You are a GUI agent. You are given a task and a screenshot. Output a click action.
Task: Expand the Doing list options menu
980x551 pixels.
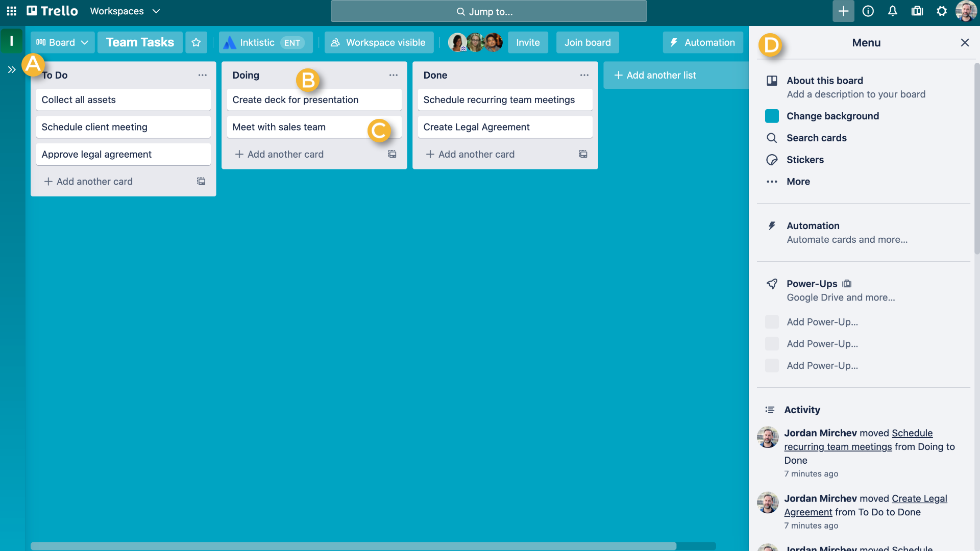(x=393, y=74)
